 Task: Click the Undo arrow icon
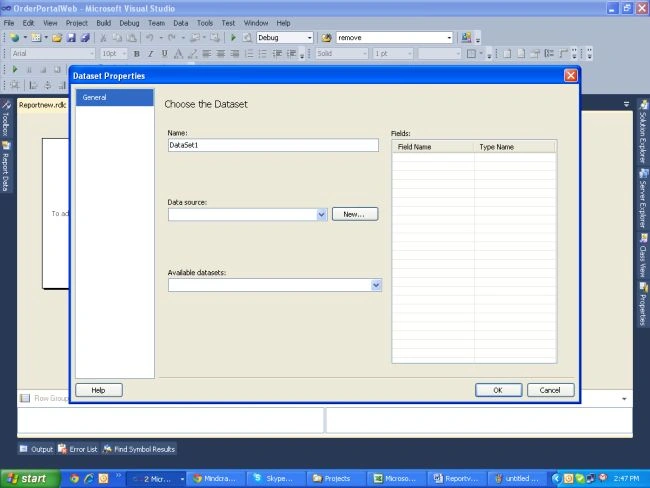click(x=150, y=38)
